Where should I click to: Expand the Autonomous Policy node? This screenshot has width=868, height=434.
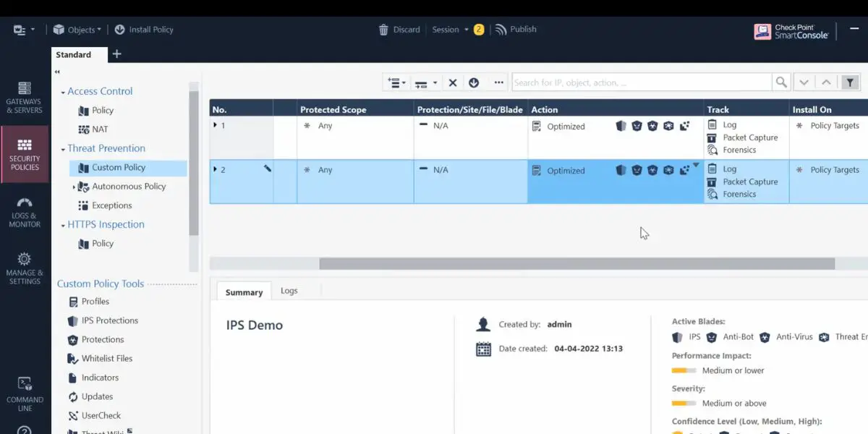[x=74, y=187]
